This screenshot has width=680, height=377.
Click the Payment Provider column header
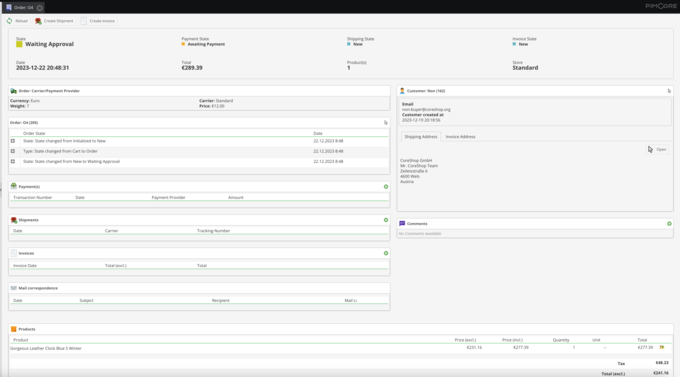click(x=168, y=197)
